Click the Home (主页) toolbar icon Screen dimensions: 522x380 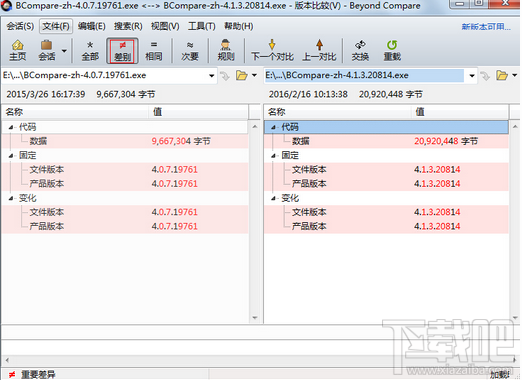[18, 50]
